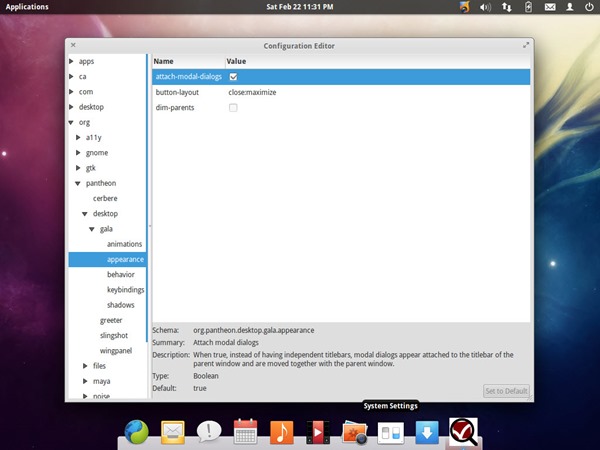Screen dimensions: 600x450
Task: Click the Configuration Editor magnifier dock icon
Action: pos(463,432)
